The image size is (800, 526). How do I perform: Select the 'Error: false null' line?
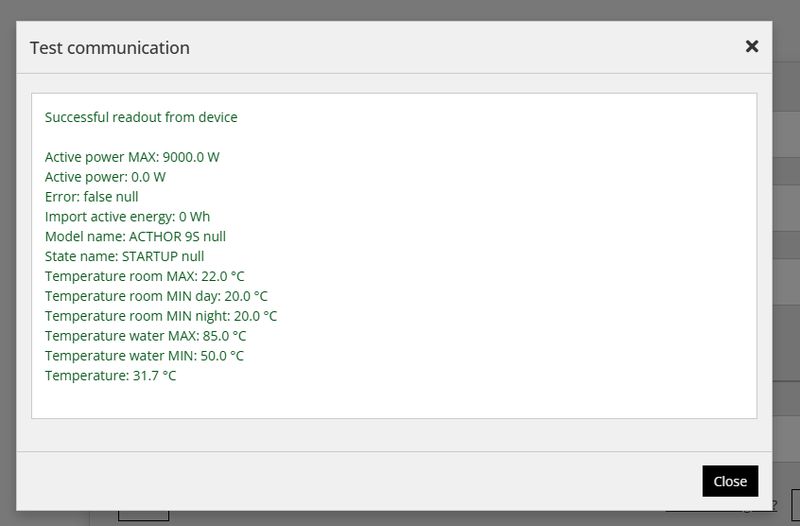pos(91,197)
